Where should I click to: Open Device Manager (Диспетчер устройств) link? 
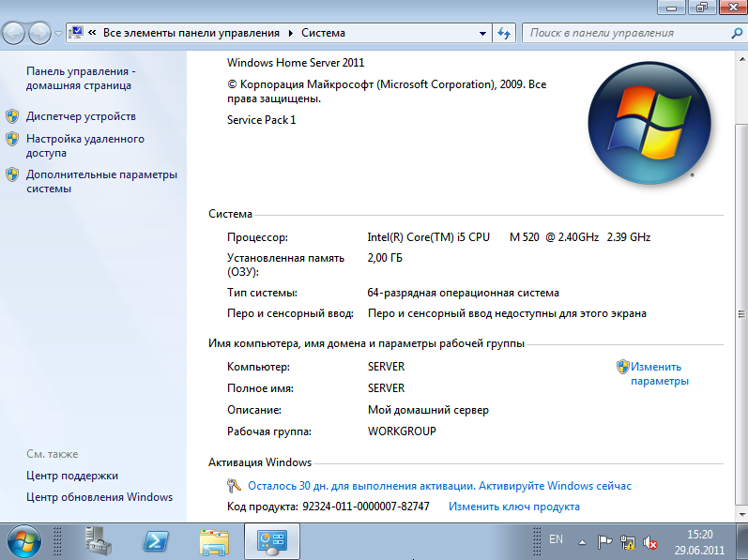(x=81, y=116)
